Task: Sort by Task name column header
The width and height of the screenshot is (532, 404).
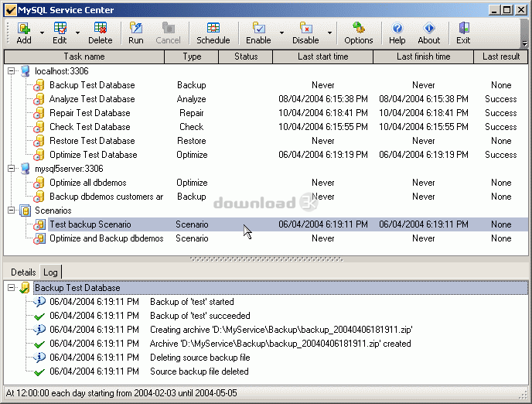Action: (x=84, y=56)
